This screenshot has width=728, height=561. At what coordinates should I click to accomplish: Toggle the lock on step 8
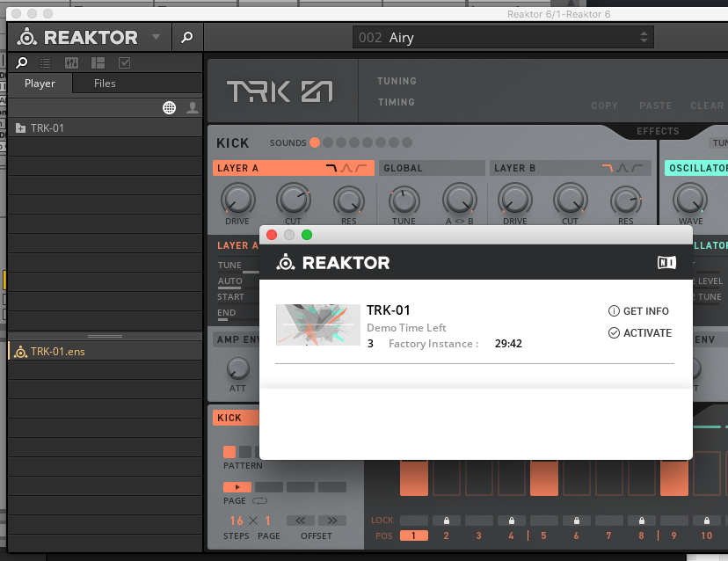point(642,521)
